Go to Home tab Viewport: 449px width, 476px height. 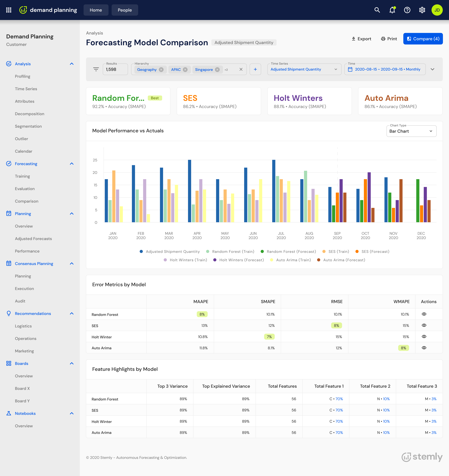point(96,10)
